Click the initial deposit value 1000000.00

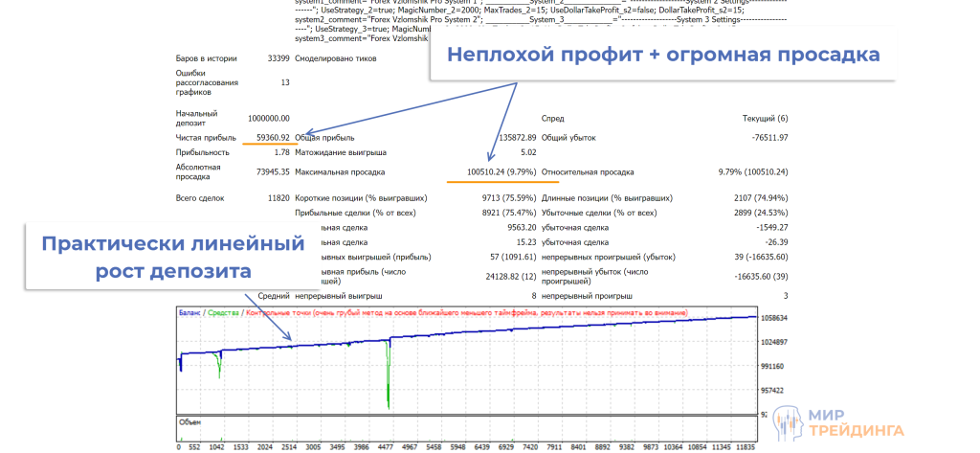[267, 118]
